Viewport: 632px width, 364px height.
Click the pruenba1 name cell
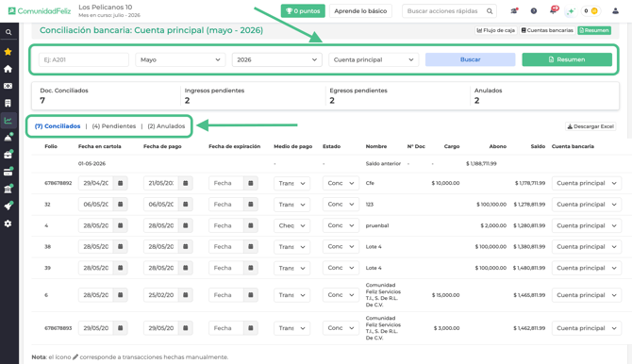[377, 225]
